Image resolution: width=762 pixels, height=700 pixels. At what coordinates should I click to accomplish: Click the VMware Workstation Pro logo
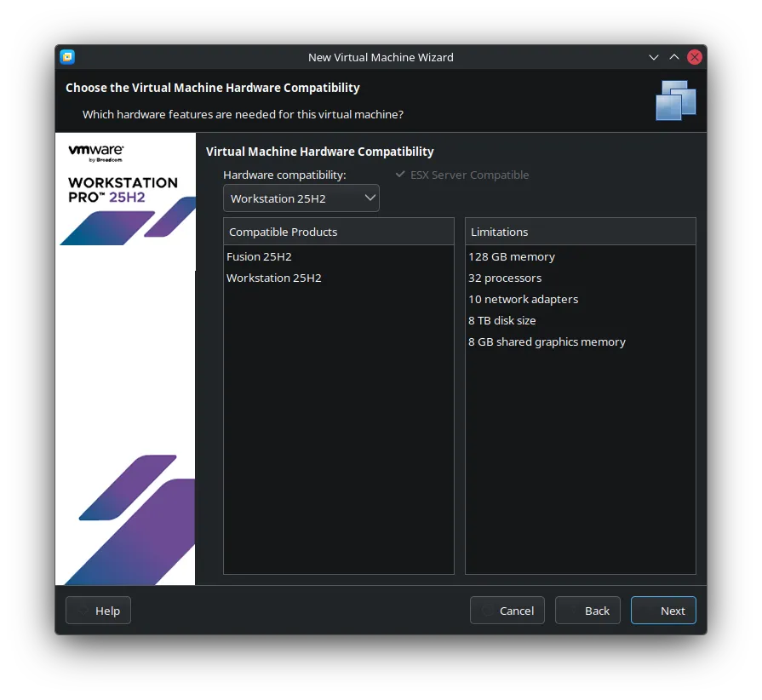point(123,173)
